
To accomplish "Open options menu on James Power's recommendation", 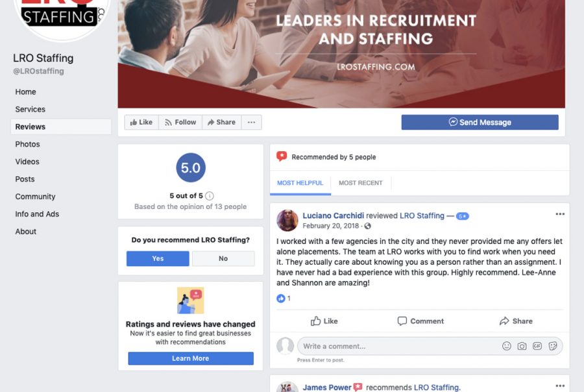I will coord(560,386).
